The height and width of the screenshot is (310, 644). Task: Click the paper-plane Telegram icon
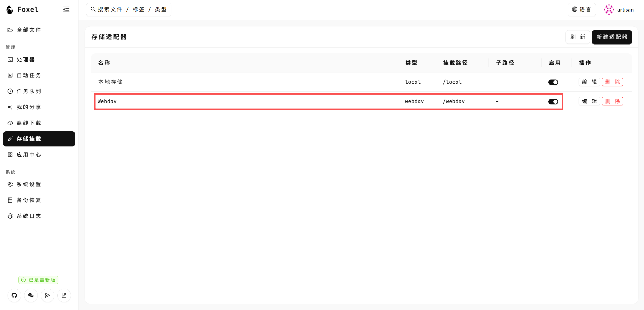point(47,295)
